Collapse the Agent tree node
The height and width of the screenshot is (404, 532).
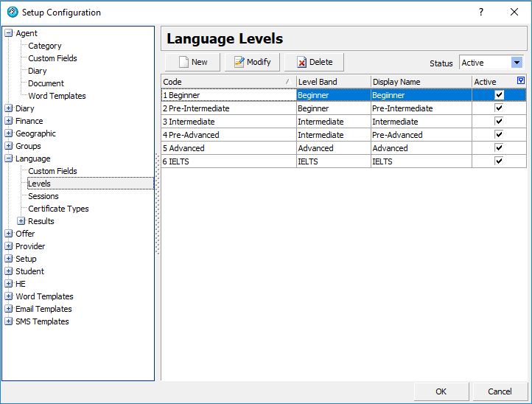(x=9, y=33)
